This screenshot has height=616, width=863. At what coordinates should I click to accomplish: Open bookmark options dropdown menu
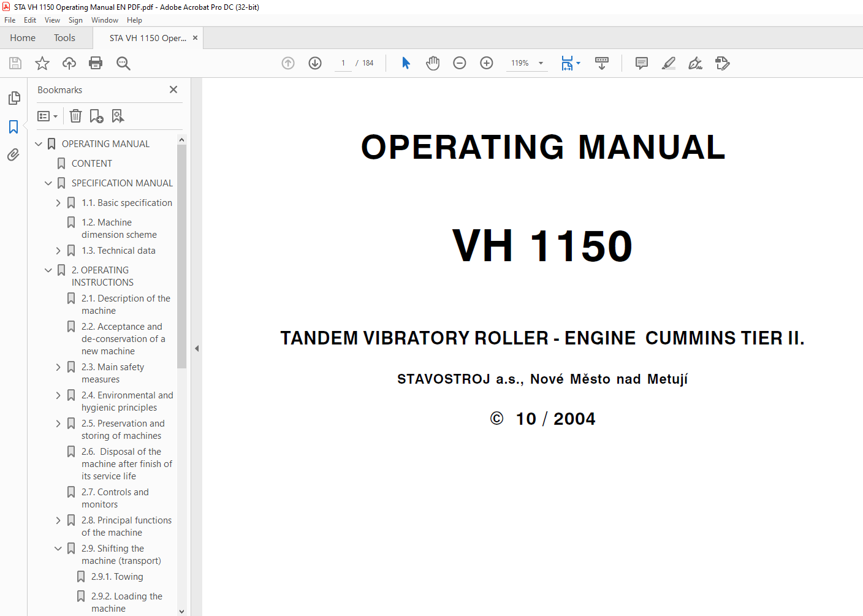(x=47, y=116)
